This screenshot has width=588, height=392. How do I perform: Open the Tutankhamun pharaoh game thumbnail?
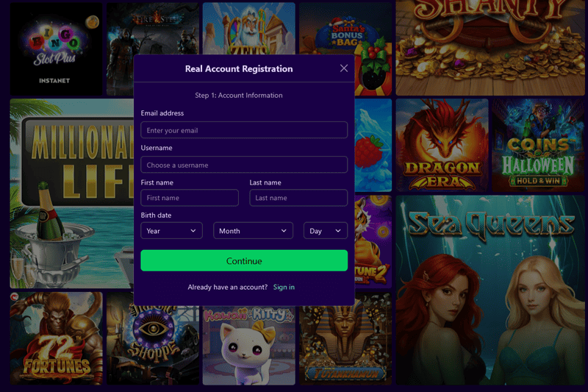coord(345,346)
